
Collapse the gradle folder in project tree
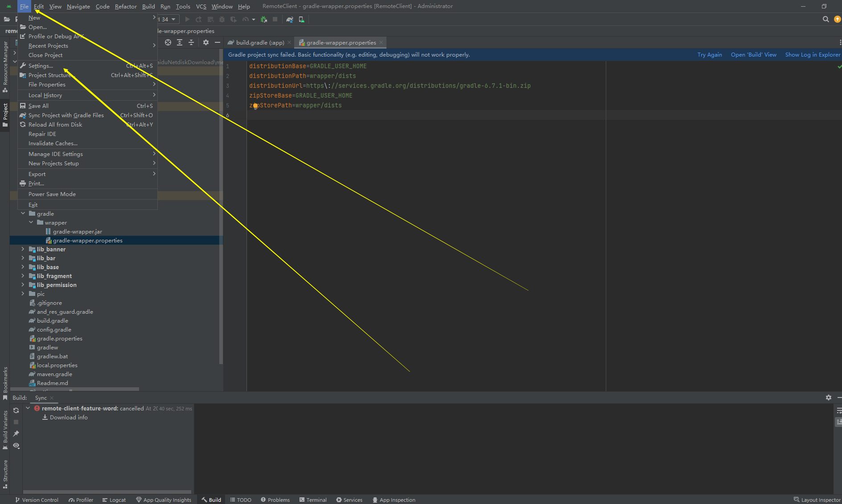pyautogui.click(x=23, y=213)
